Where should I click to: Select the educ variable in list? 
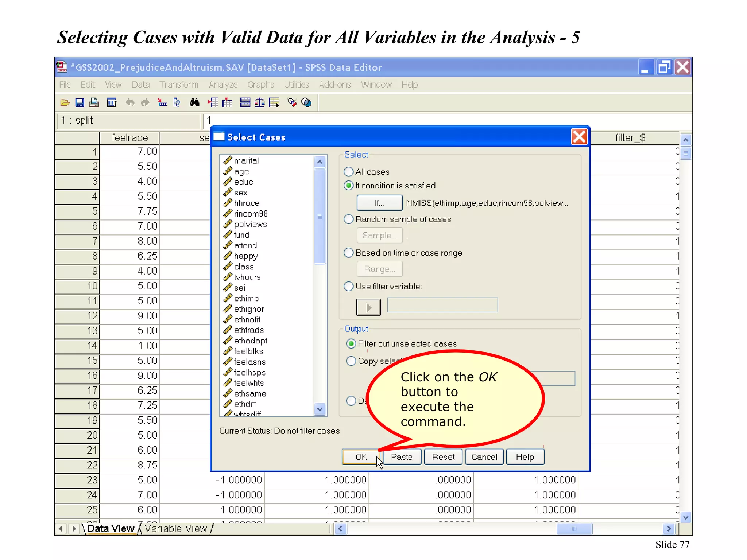(x=243, y=182)
